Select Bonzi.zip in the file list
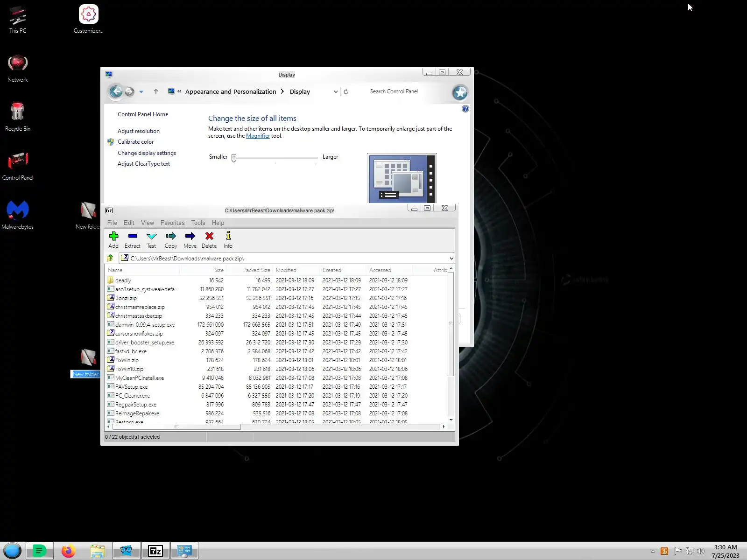Viewport: 747px width, 560px height. (126, 298)
